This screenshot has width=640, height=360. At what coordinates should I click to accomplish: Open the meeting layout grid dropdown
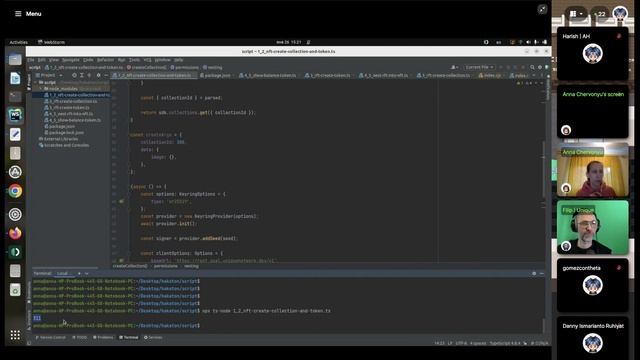click(x=576, y=14)
